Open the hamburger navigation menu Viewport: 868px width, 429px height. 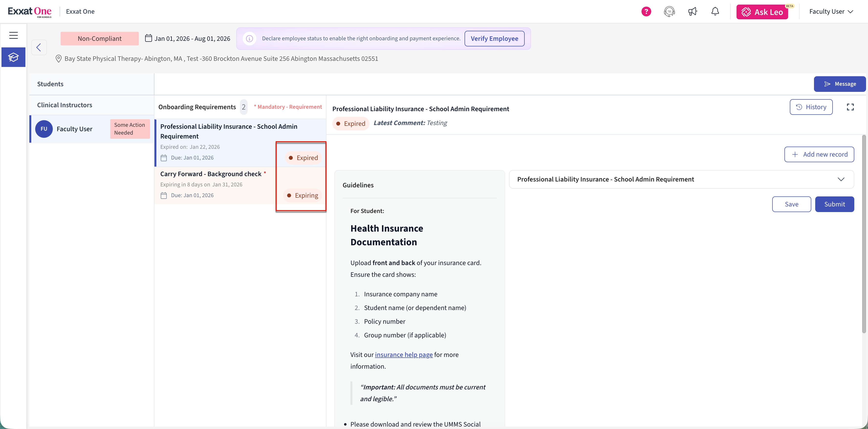[x=13, y=35]
